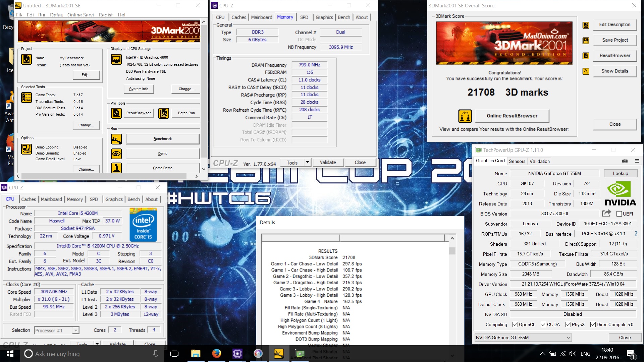Click the Demo eye icon
Viewport: 644px width, 362px height.
(x=116, y=154)
